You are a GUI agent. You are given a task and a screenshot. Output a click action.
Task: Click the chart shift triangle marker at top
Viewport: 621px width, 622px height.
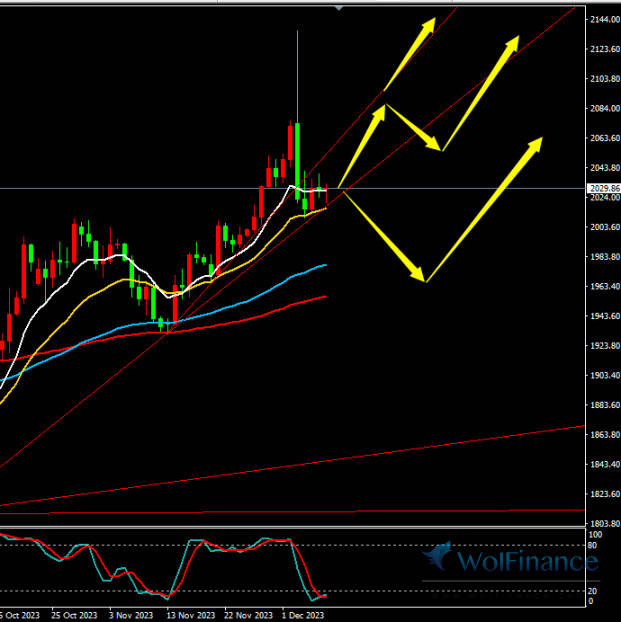pos(339,8)
